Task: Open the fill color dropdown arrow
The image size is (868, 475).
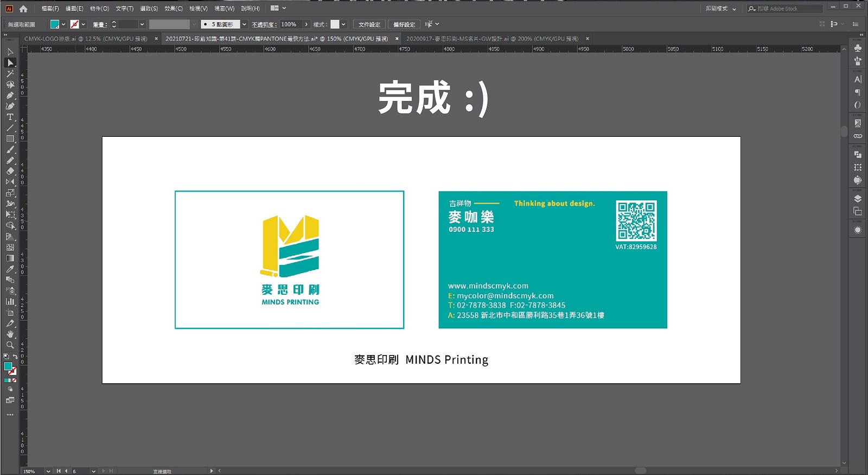Action: 63,24
